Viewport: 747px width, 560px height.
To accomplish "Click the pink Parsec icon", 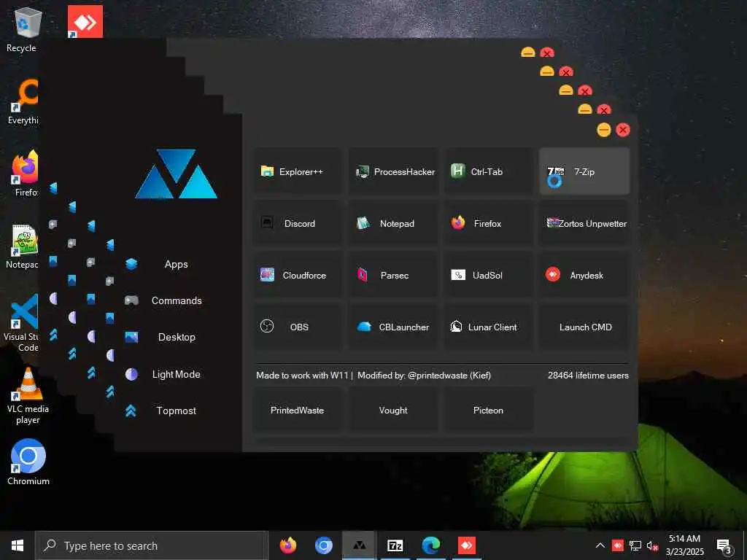I will [363, 275].
